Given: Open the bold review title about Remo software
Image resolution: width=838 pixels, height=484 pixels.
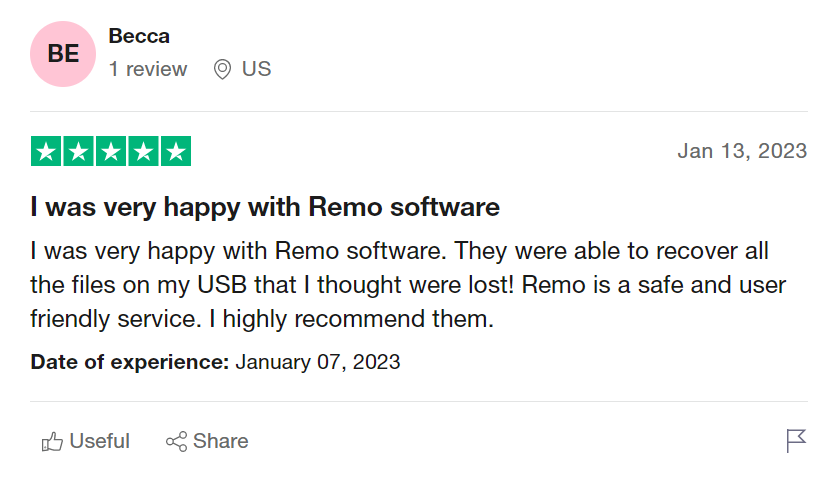Looking at the screenshot, I should (x=265, y=208).
